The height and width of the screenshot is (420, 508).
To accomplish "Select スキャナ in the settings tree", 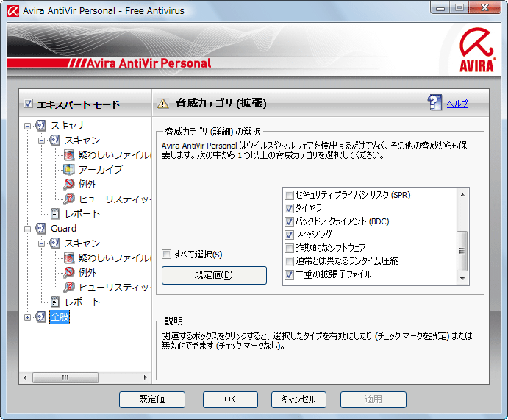I will coord(68,126).
